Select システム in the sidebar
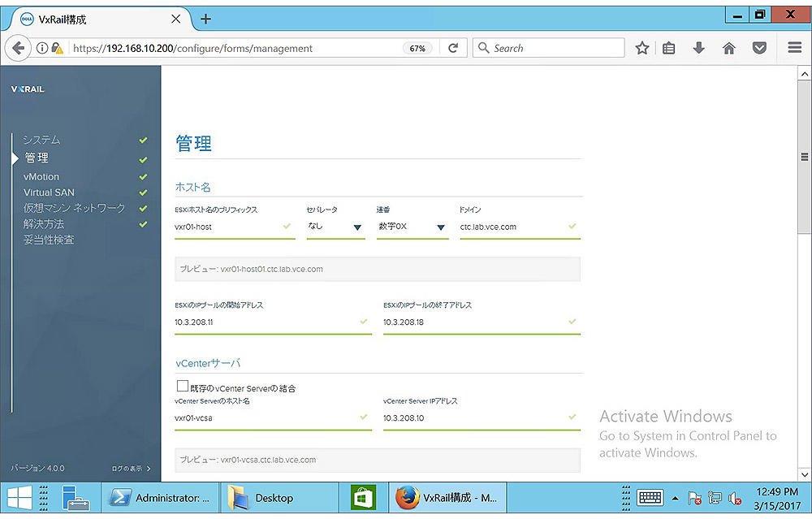This screenshot has height=519, width=812. click(41, 140)
